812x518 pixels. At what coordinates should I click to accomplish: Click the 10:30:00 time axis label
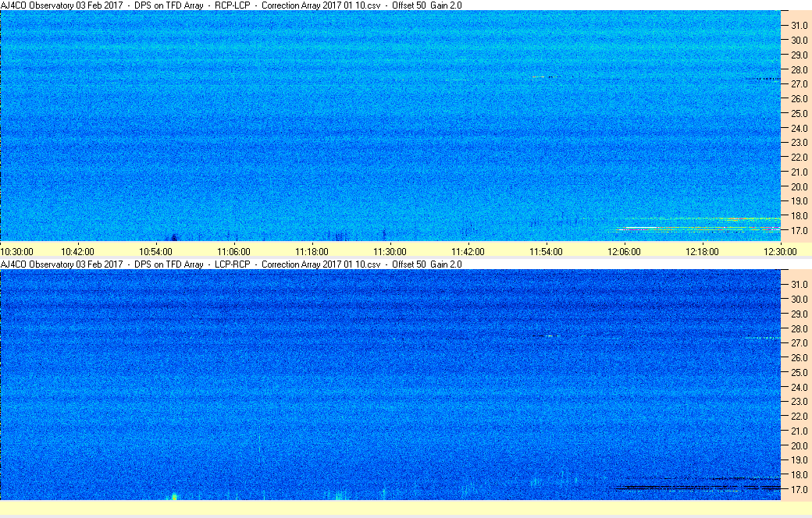(x=16, y=252)
